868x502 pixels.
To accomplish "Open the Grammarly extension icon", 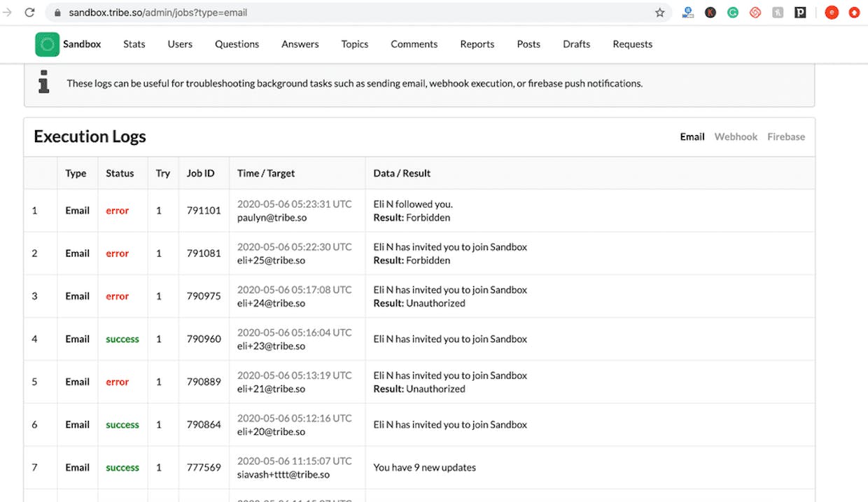I will tap(733, 13).
